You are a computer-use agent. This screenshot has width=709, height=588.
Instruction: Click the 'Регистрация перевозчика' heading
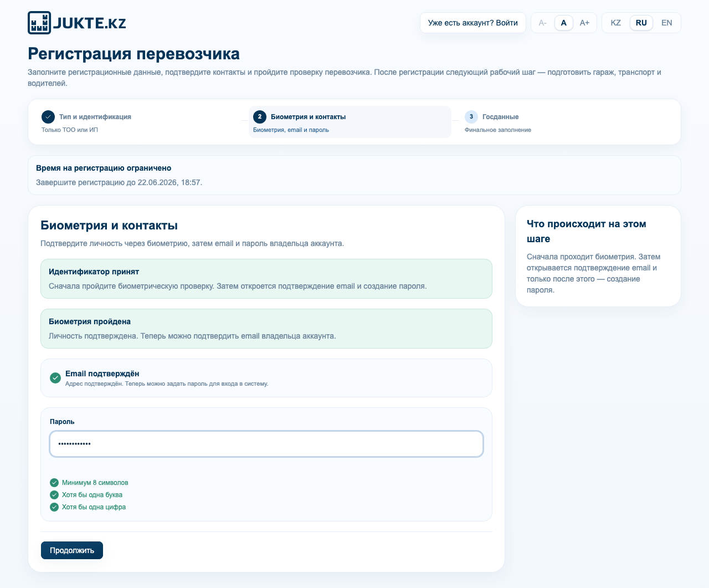coord(133,54)
